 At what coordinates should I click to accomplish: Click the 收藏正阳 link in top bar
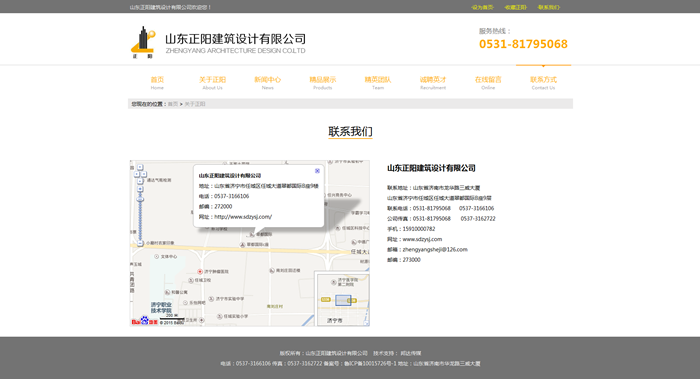(516, 7)
